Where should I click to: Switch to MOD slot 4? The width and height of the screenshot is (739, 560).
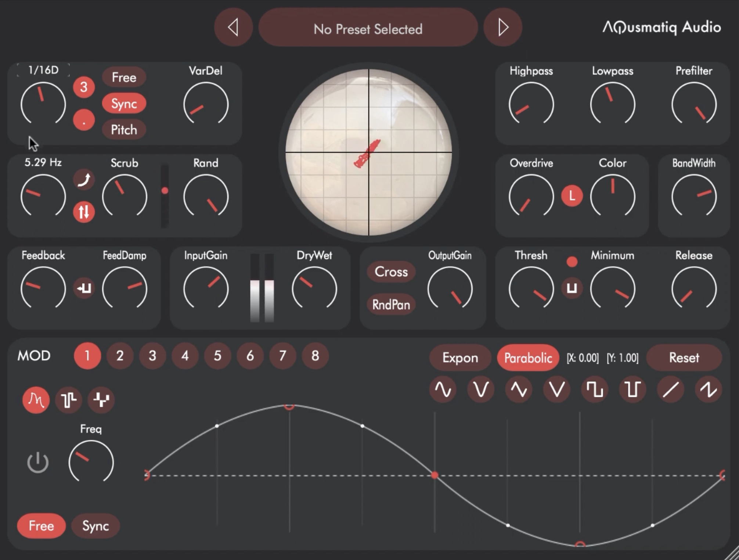(185, 356)
